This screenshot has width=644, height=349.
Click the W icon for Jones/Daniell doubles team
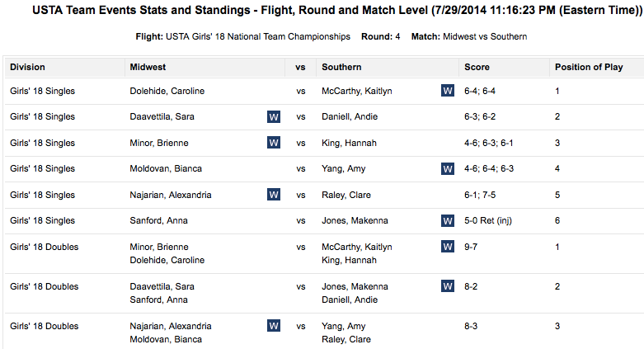pos(448,286)
